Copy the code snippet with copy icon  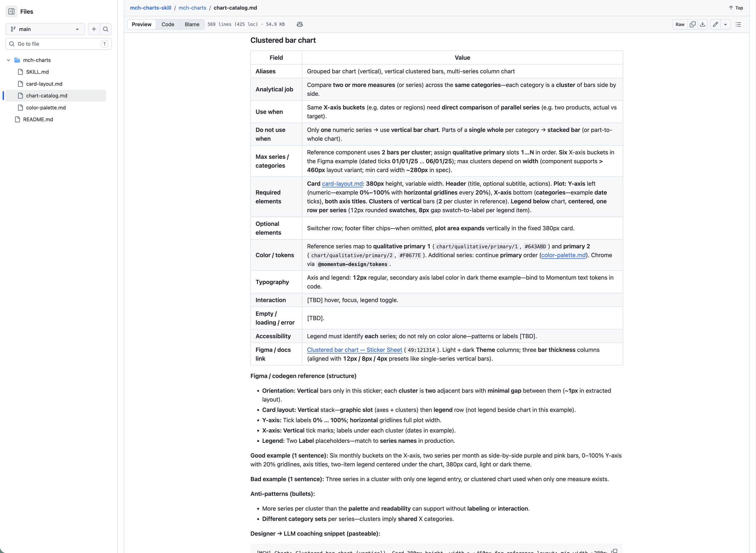pyautogui.click(x=614, y=551)
